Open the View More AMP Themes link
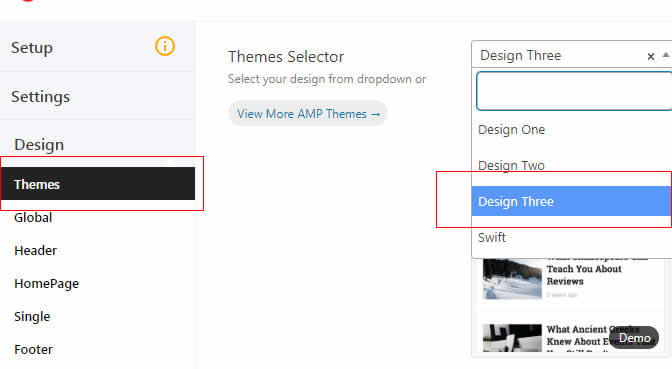The image size is (672, 369). (x=308, y=114)
